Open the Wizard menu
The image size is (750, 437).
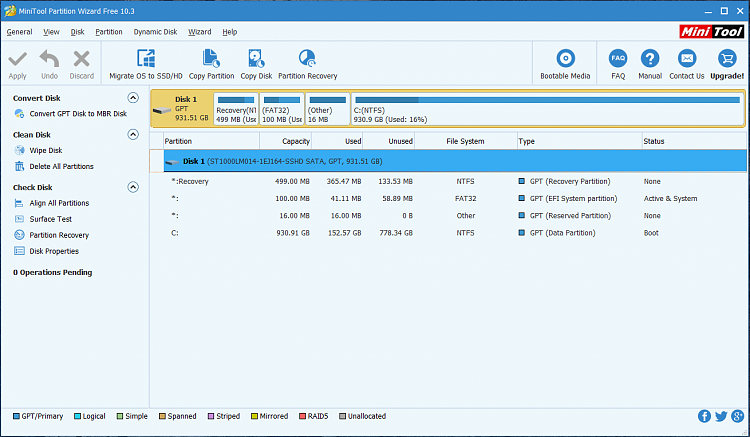(x=199, y=32)
